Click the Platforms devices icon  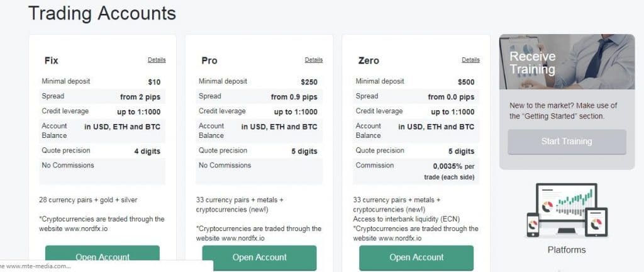[566, 210]
